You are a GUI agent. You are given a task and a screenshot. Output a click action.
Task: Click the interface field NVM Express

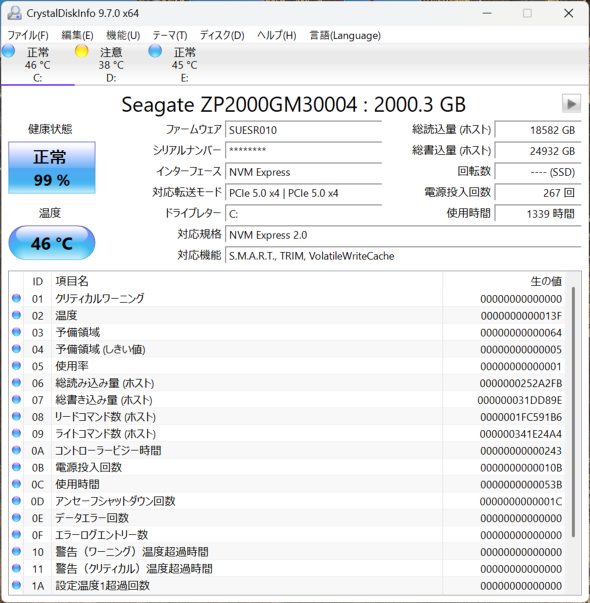coord(303,172)
